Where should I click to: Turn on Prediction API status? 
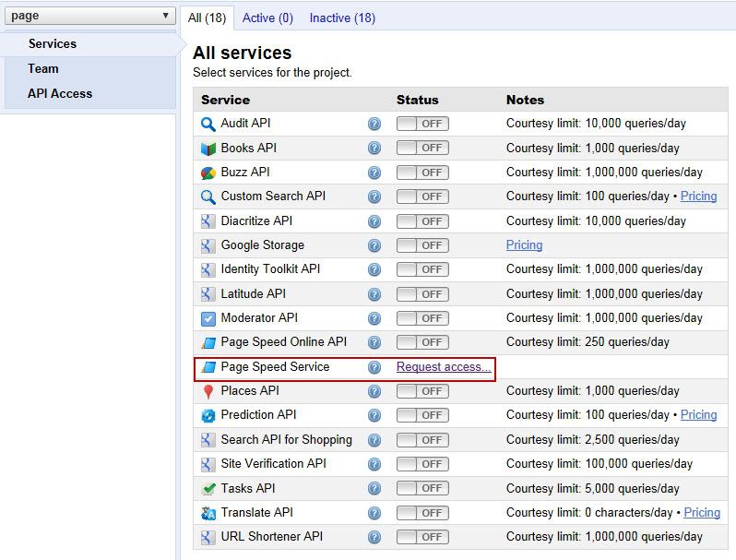point(422,415)
